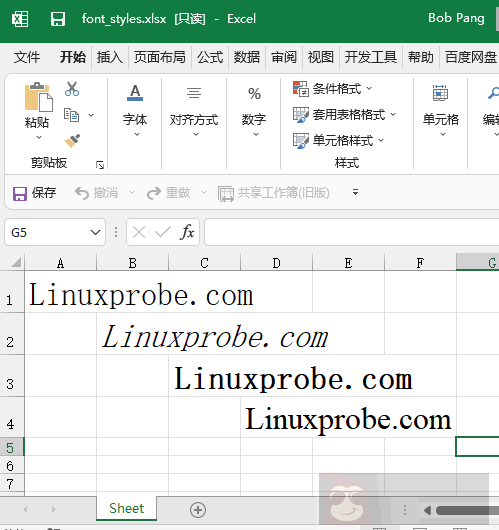Click the purple 保存 save icon
This screenshot has width=499, height=530.
tap(20, 194)
